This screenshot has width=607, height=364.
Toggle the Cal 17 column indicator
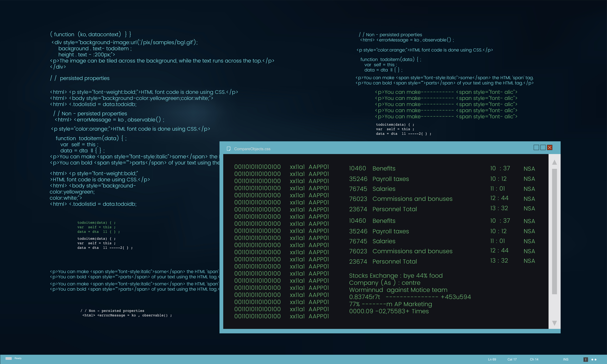coord(512,359)
